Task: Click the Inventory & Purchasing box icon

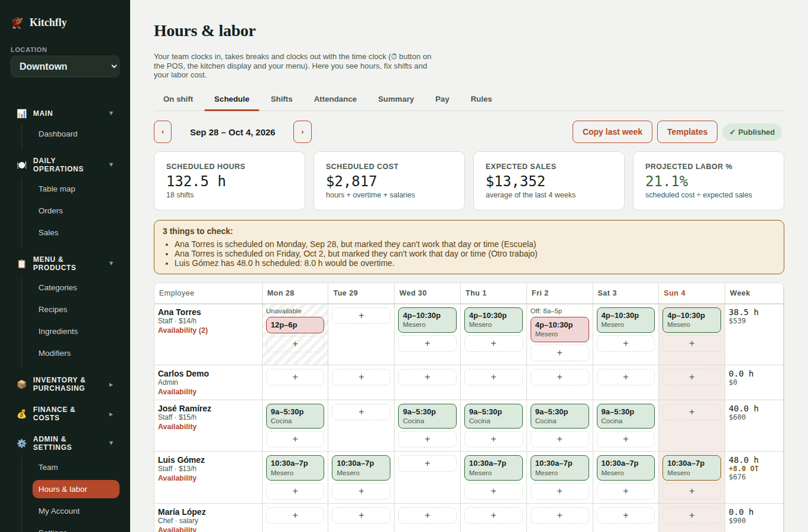Action: click(x=22, y=384)
